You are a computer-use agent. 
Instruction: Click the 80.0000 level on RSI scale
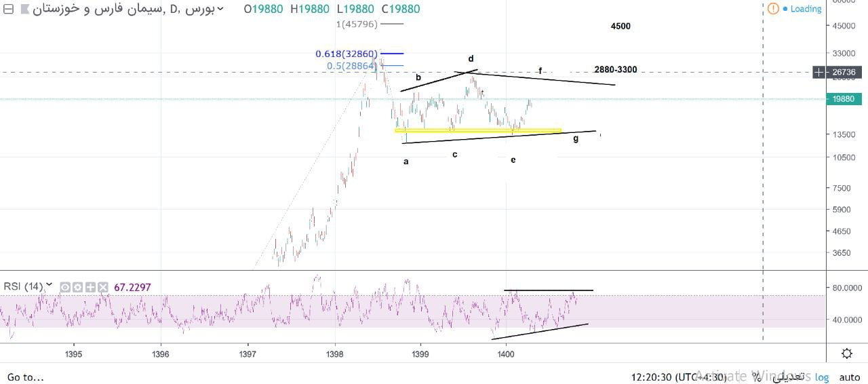[x=846, y=288]
